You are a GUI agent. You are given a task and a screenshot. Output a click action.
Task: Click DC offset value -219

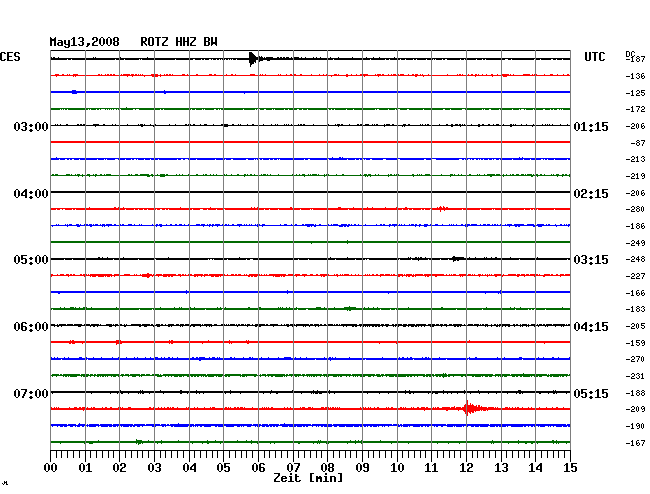point(635,176)
